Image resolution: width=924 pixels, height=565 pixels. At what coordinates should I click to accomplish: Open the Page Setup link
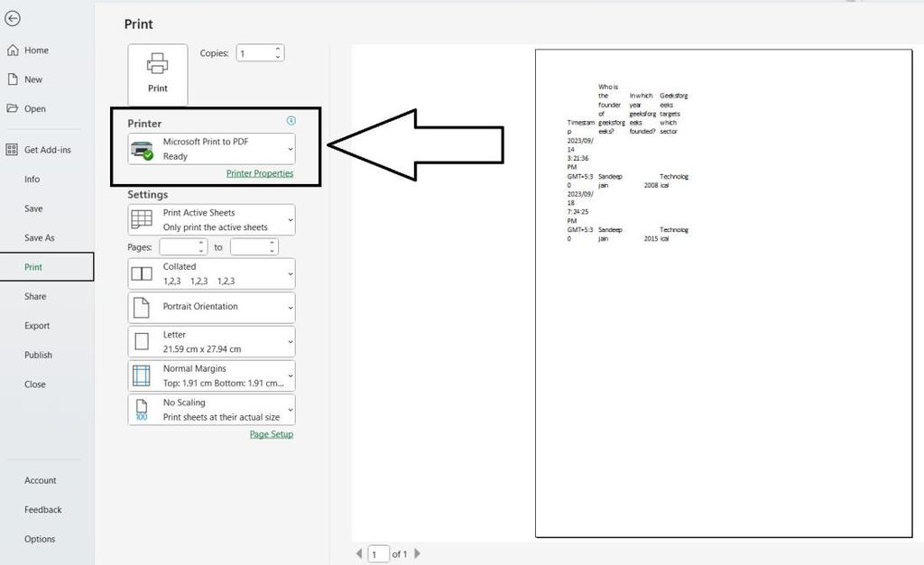coord(271,435)
